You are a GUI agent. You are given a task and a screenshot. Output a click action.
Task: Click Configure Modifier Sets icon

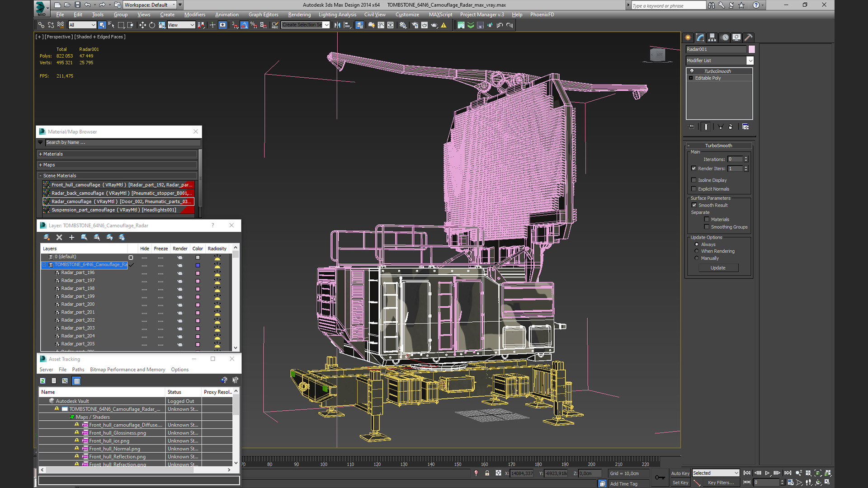pos(745,127)
